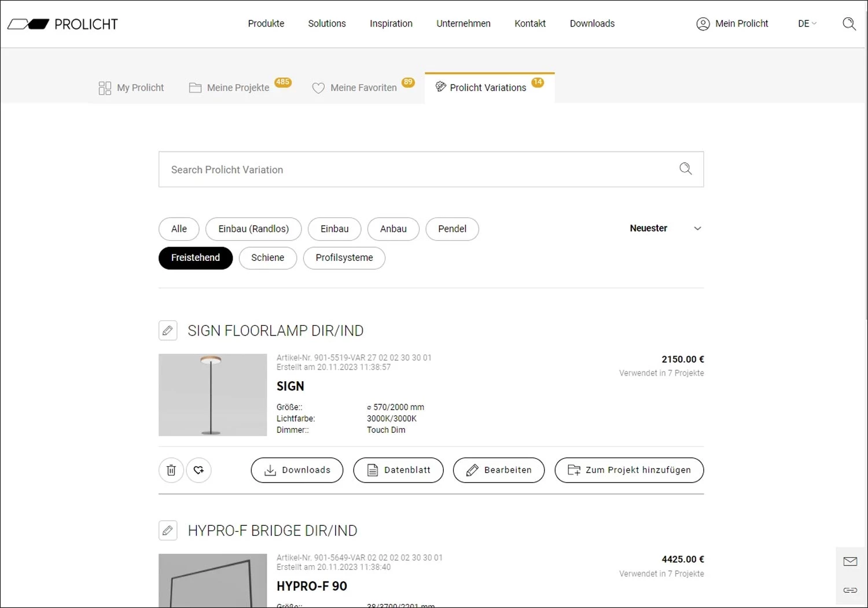Select the Prolicht Variations tab

(x=490, y=88)
